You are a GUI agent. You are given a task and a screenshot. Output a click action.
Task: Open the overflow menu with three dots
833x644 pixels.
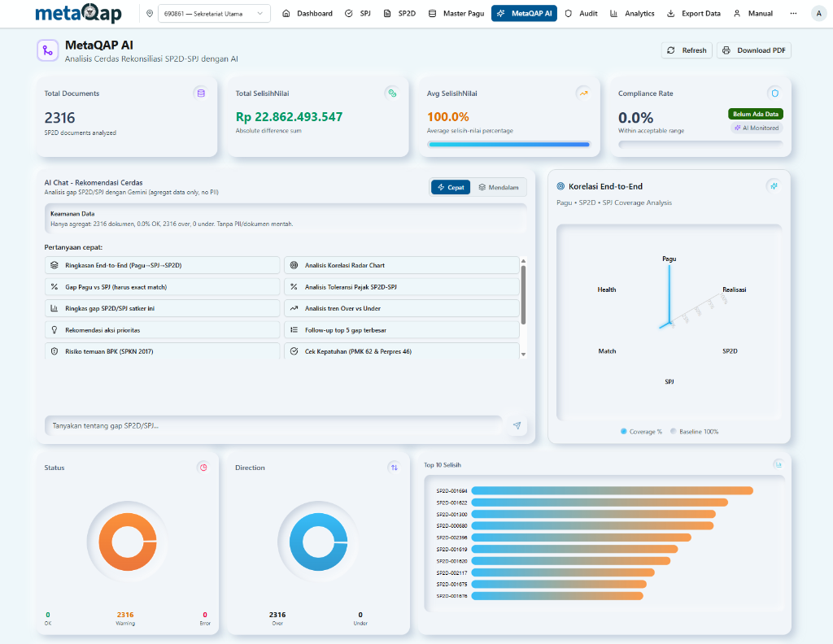793,13
